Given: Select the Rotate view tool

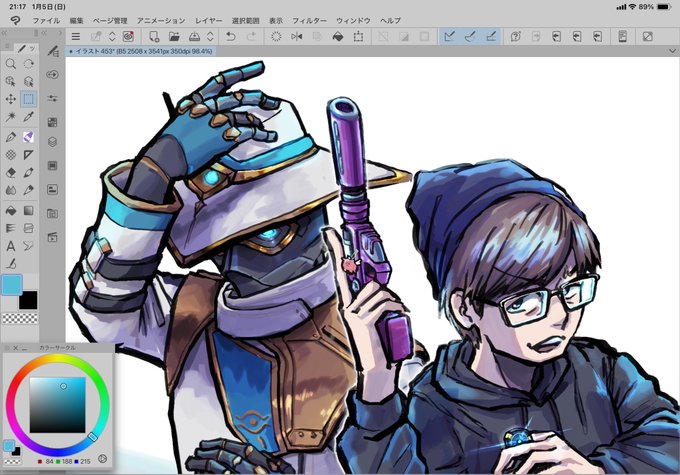Looking at the screenshot, I should 29,64.
